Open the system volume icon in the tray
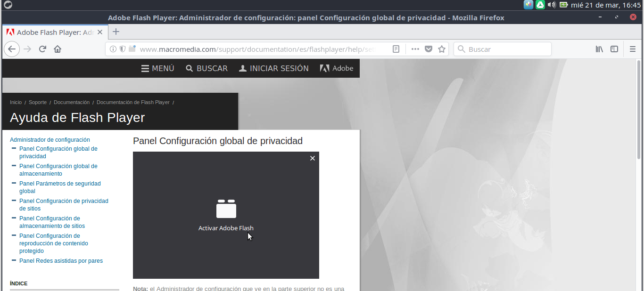The width and height of the screenshot is (644, 291). (552, 5)
